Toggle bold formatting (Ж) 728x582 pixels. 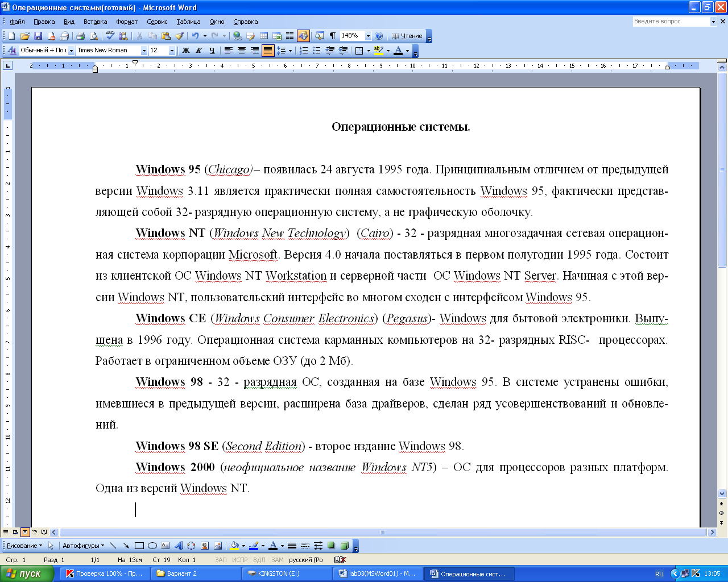[186, 51]
